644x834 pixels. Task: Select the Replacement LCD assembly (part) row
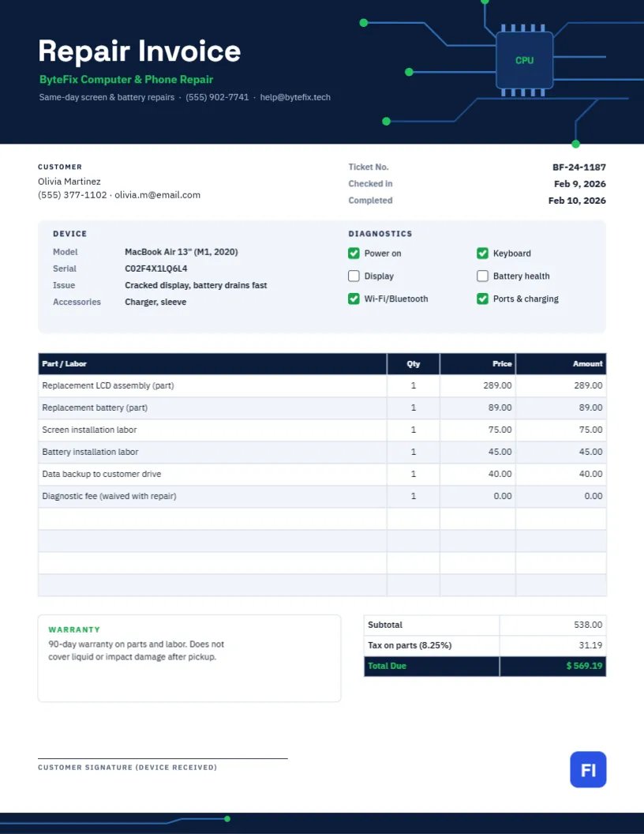pos(322,385)
